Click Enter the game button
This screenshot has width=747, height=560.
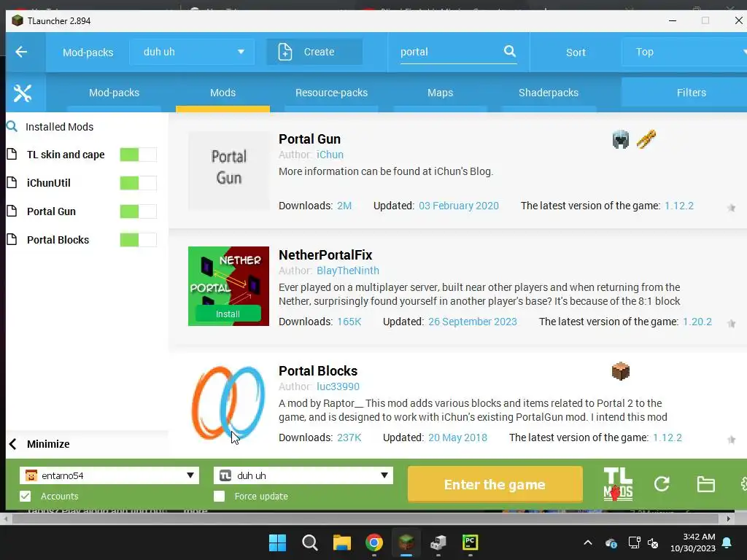(495, 484)
